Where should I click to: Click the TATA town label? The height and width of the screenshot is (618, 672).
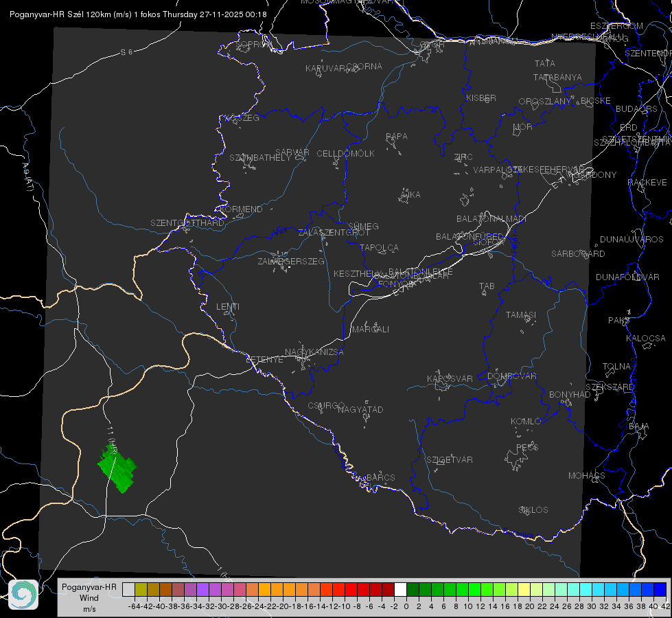click(x=545, y=63)
